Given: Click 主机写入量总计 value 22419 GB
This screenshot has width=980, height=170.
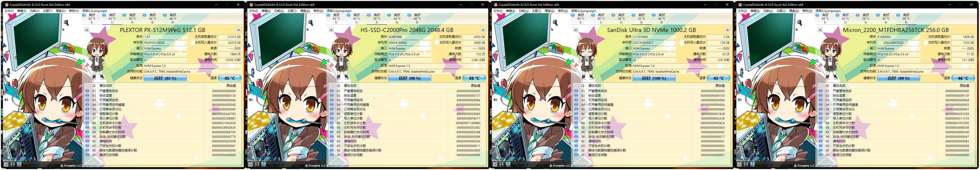Looking at the screenshot, I should pyautogui.click(x=230, y=43).
